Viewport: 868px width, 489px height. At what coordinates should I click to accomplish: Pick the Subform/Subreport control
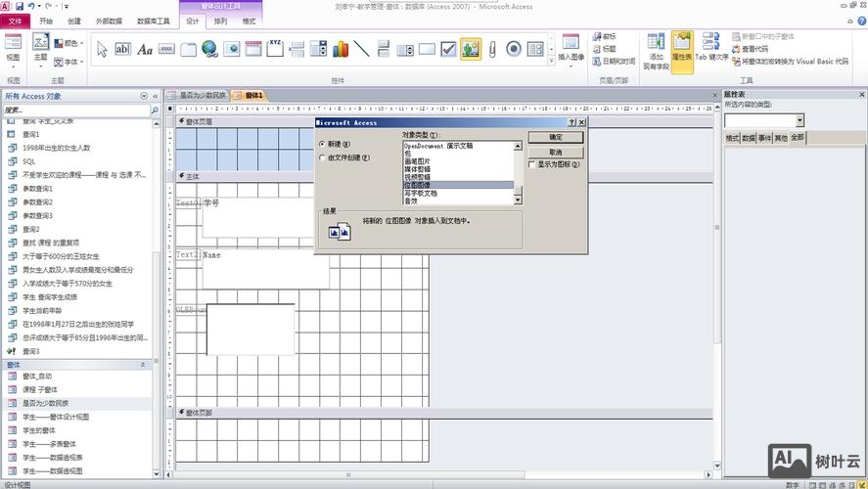tap(535, 49)
